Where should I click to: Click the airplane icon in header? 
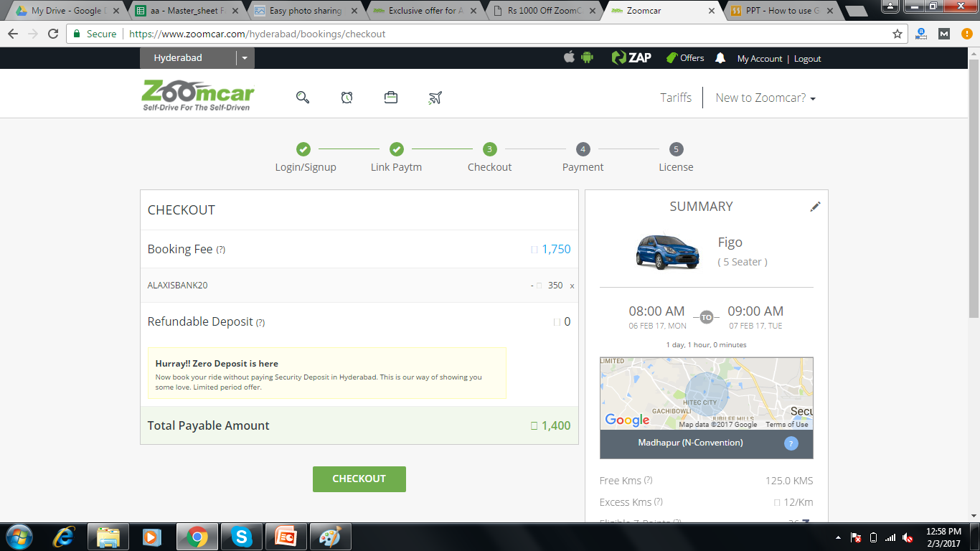(435, 98)
